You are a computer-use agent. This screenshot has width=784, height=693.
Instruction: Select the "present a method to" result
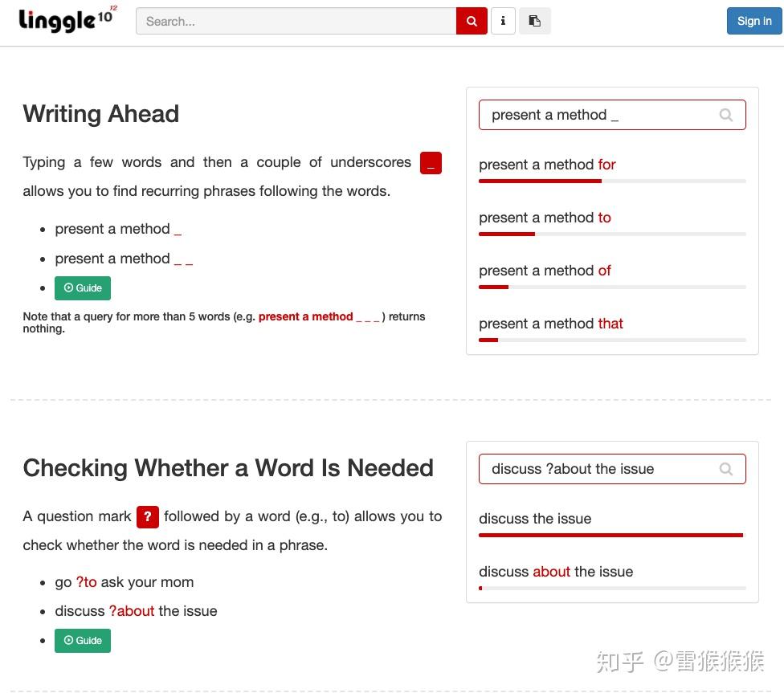pyautogui.click(x=544, y=218)
